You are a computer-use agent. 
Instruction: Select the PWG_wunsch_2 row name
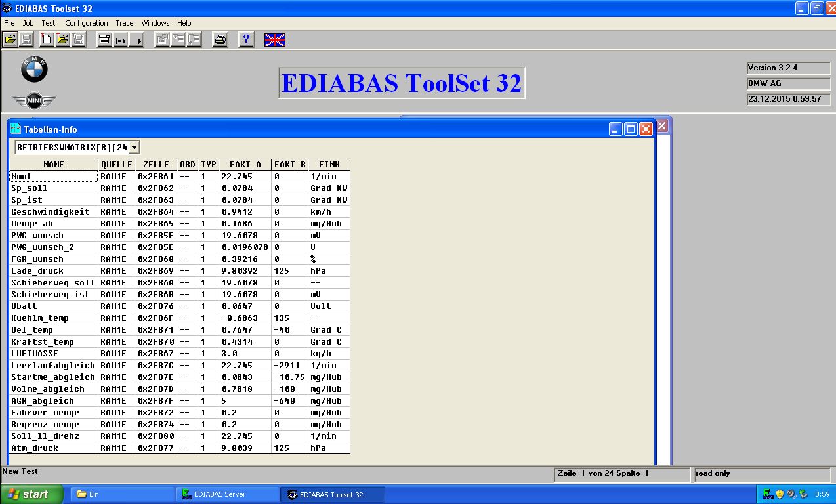54,247
